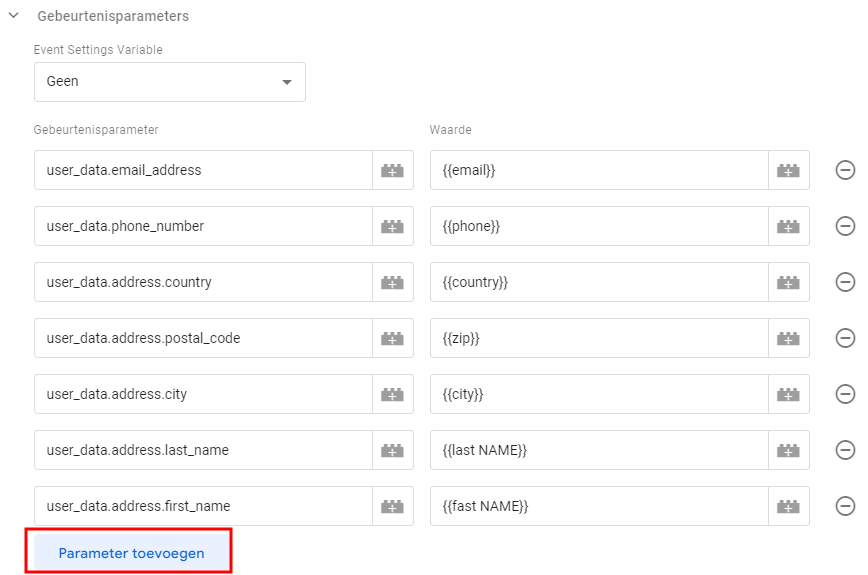
Task: Collapse the Gebeurtenisparameters section
Action: (x=14, y=16)
